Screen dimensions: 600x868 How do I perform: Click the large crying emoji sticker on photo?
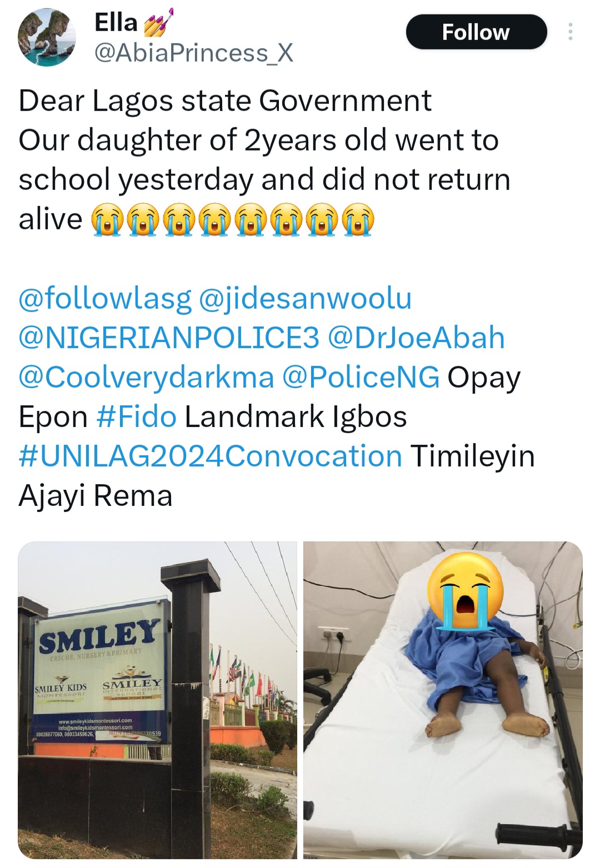click(x=465, y=590)
